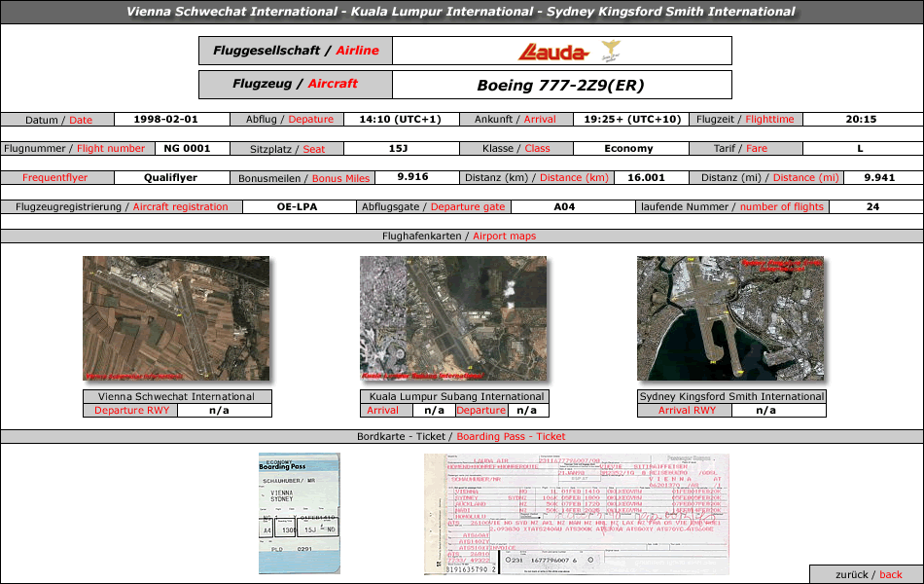Viewport: 924px width, 584px height.
Task: Select arrival time 19:25+ (UTC+10)
Action: pos(632,119)
